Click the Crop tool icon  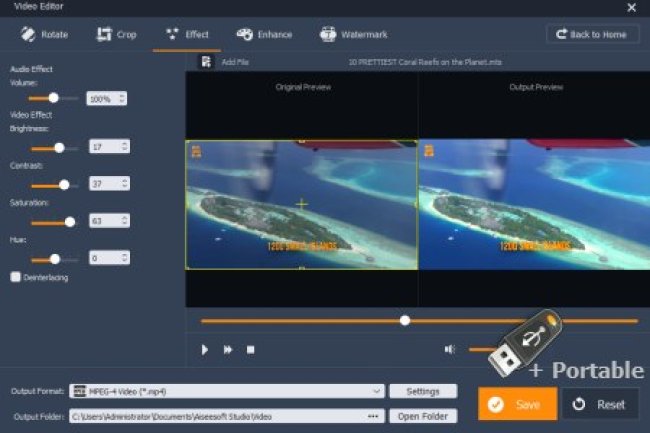tap(103, 34)
